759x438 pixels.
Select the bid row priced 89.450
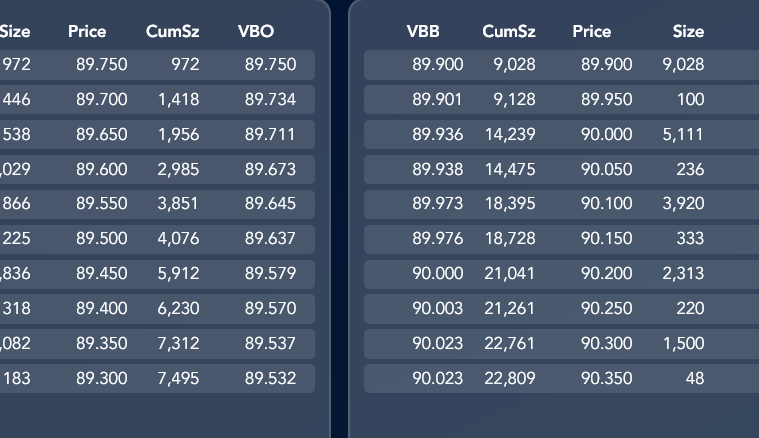pos(157,273)
